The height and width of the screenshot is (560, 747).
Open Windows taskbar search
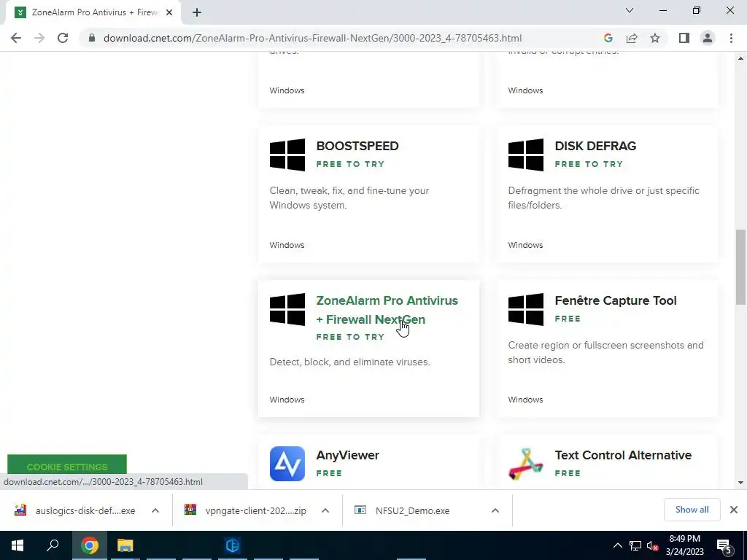[53, 545]
